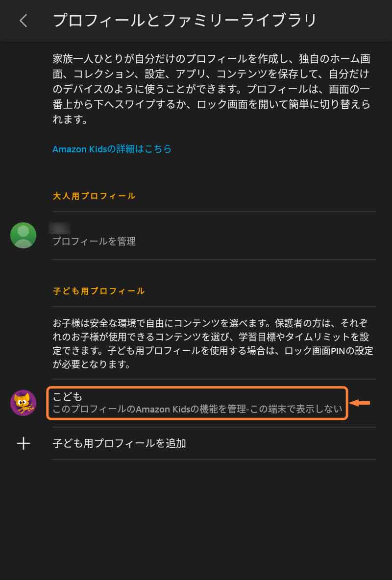
Task: Choose 子ども用プロフィールを追加
Action: (x=119, y=443)
